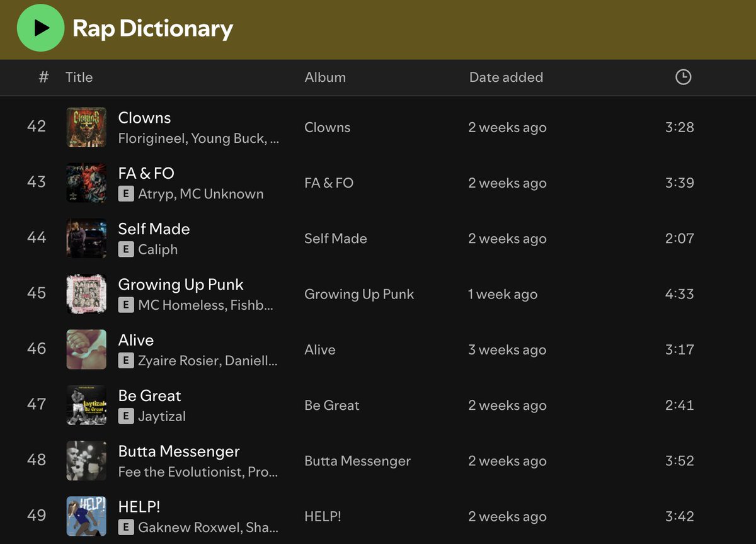The height and width of the screenshot is (544, 756).
Task: Click explicit badge on HELP!
Action: click(x=126, y=528)
